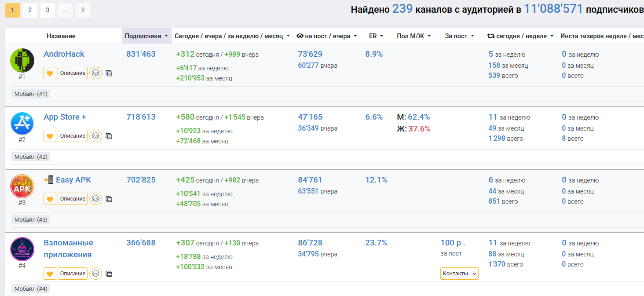Sort by views на пост / вчера

(x=327, y=36)
